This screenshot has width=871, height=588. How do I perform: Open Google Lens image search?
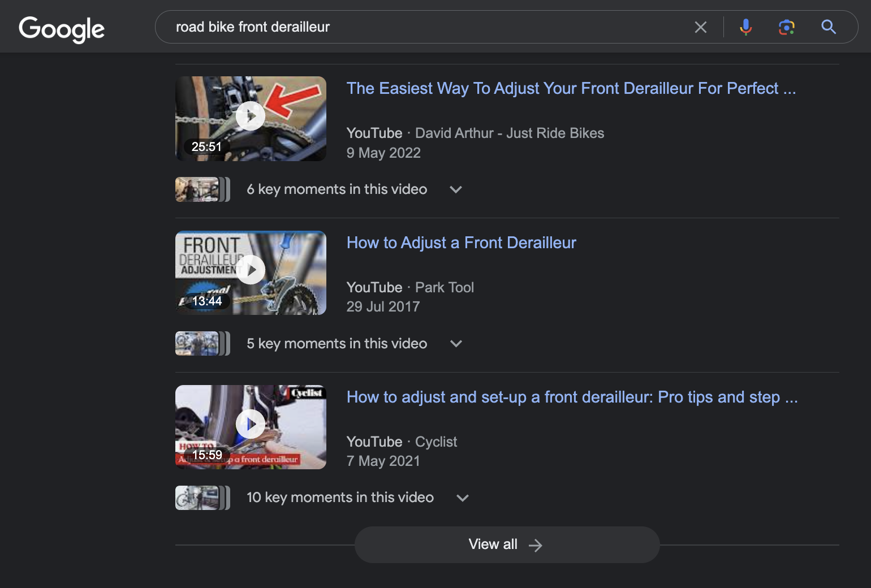click(786, 27)
